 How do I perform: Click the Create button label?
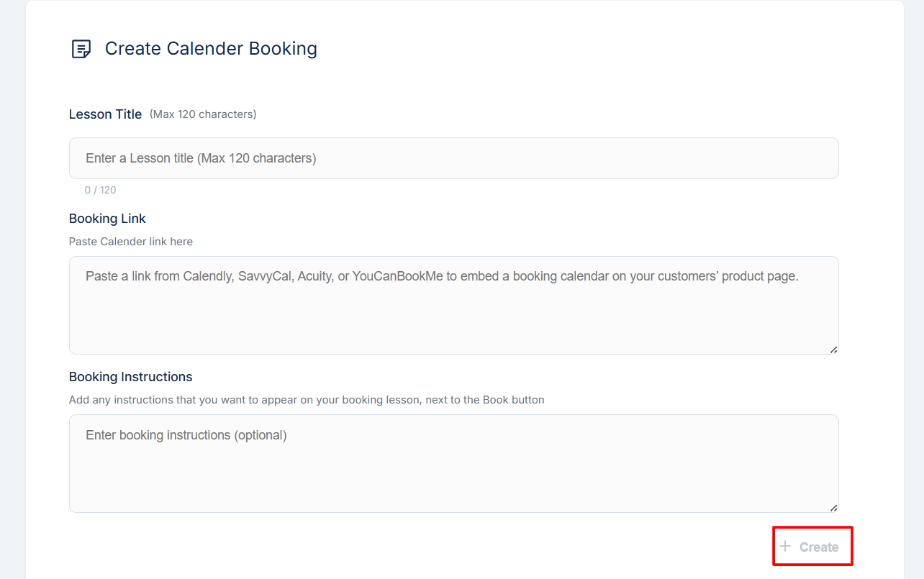pyautogui.click(x=819, y=547)
